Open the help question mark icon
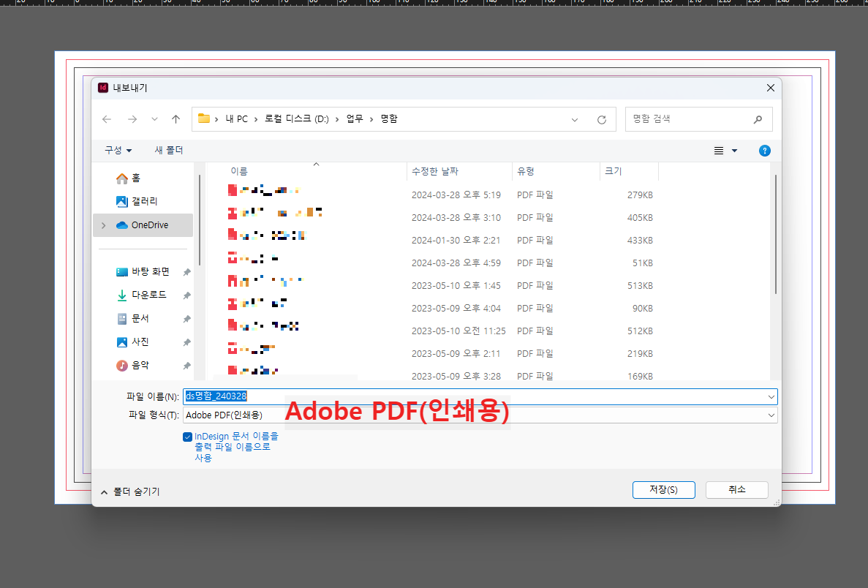This screenshot has width=868, height=588. pos(764,151)
